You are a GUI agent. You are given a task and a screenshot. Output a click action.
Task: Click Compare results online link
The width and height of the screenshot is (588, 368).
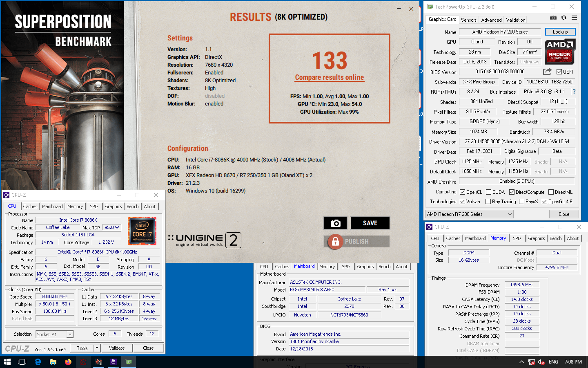pos(330,77)
